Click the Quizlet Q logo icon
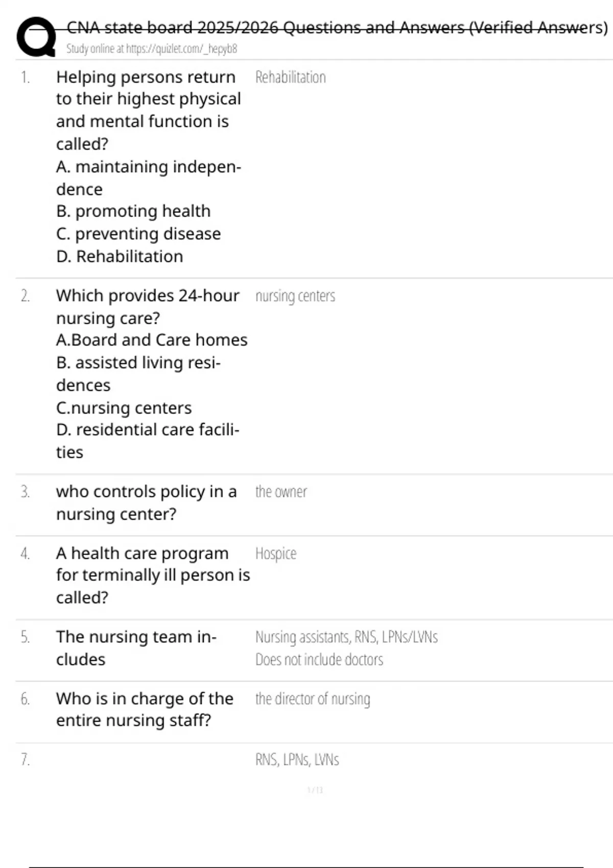 [36, 37]
